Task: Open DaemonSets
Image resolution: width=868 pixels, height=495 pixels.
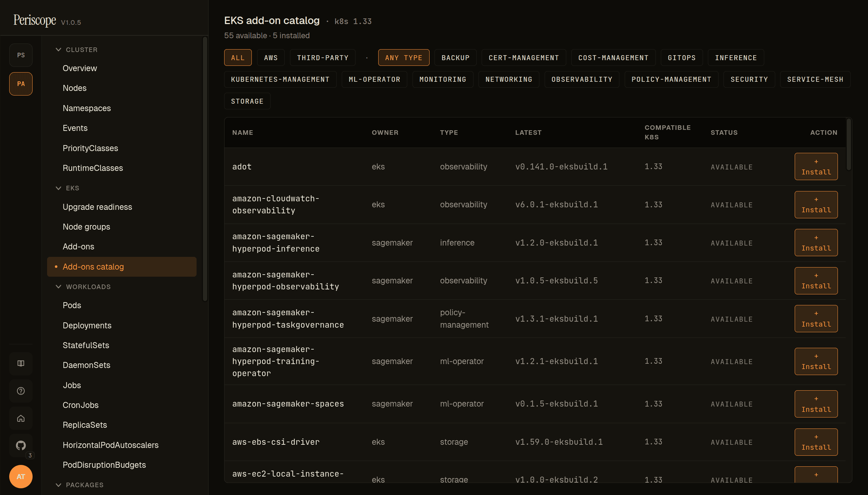Action: [122, 365]
